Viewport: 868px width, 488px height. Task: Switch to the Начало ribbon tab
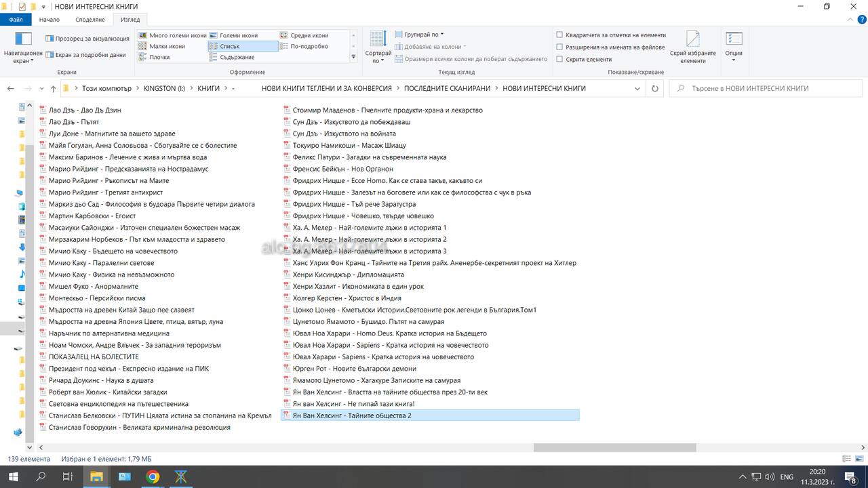click(x=50, y=20)
